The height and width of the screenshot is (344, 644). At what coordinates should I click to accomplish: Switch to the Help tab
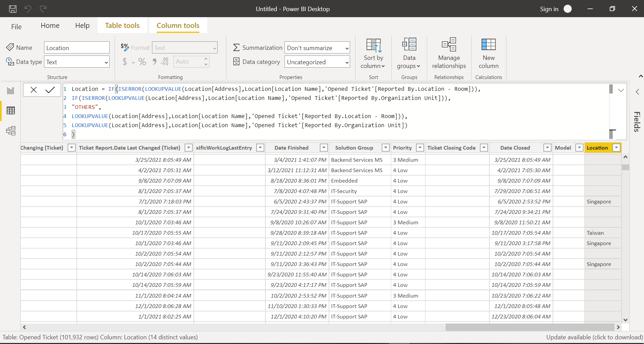point(82,26)
